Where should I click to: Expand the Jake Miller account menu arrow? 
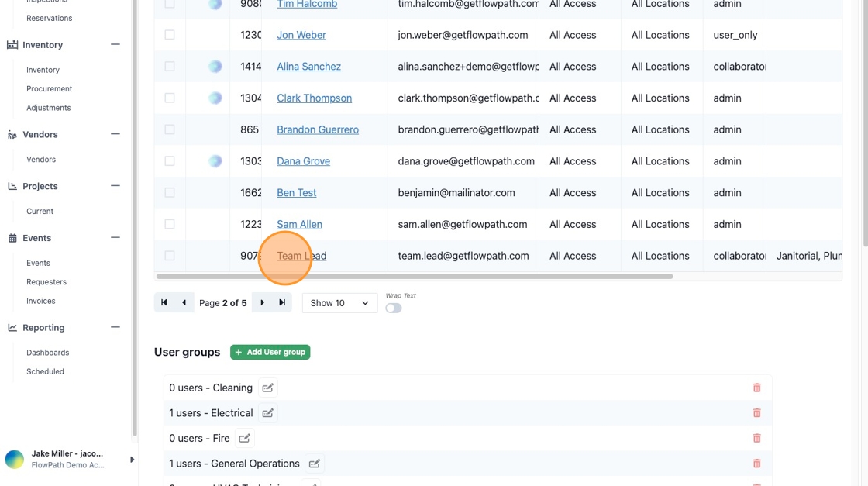132,460
